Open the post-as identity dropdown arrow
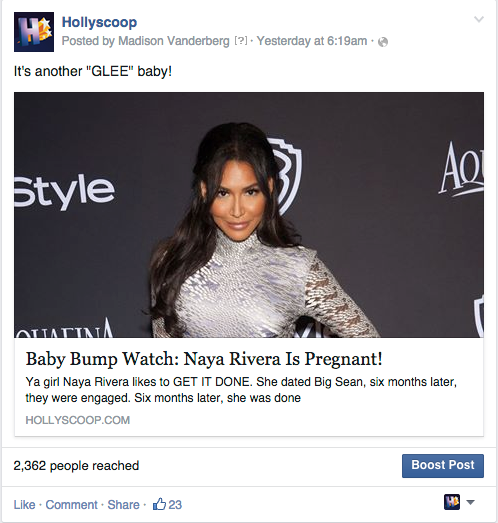 pos(470,502)
